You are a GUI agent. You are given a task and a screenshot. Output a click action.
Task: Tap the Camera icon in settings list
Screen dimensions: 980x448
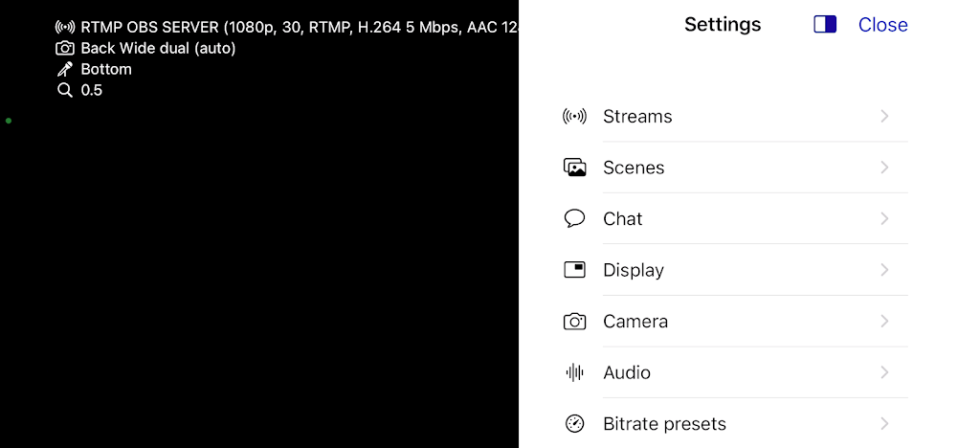(x=574, y=322)
